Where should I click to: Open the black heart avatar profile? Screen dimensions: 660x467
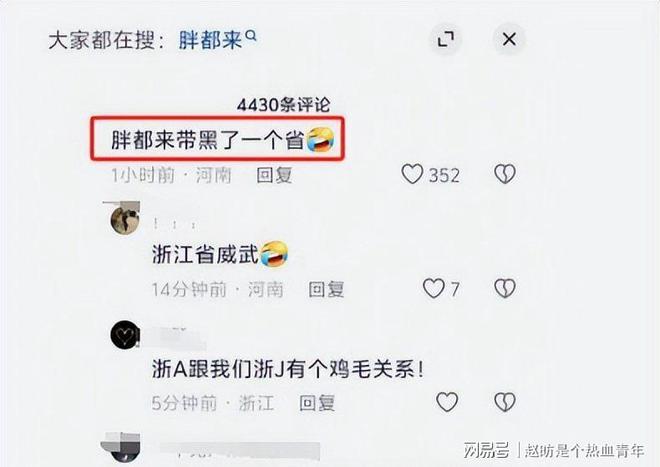tap(125, 335)
